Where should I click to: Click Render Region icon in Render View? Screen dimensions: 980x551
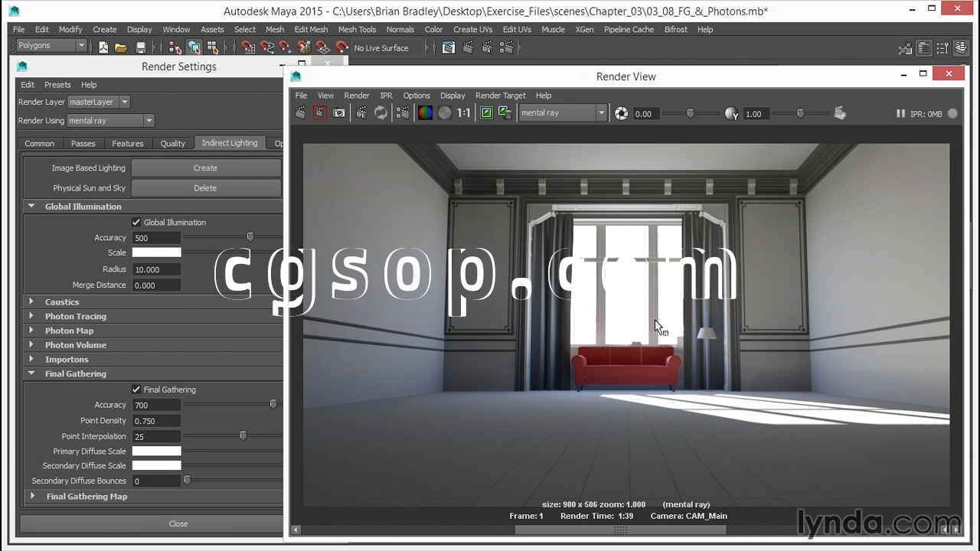click(x=319, y=113)
